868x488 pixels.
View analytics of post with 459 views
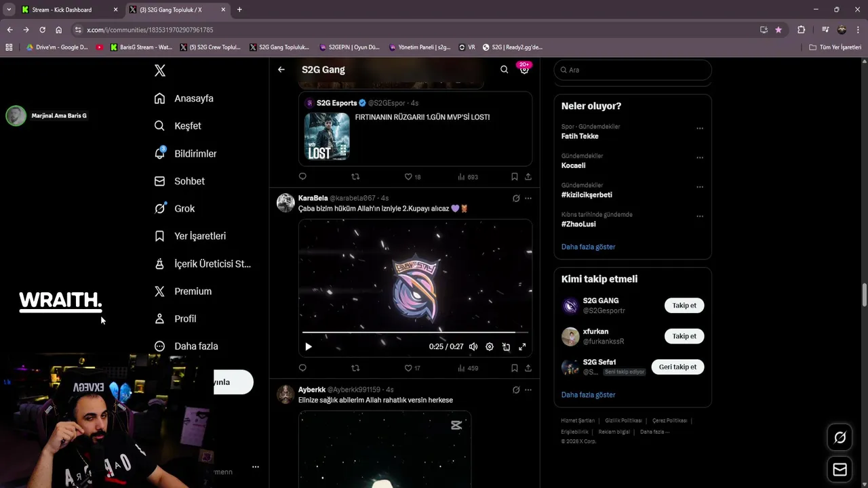click(467, 368)
